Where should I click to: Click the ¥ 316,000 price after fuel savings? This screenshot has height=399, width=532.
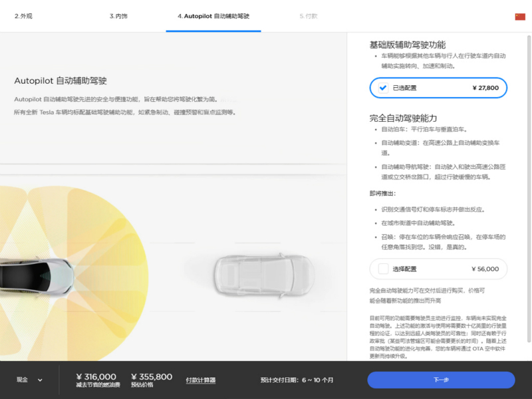(96, 376)
